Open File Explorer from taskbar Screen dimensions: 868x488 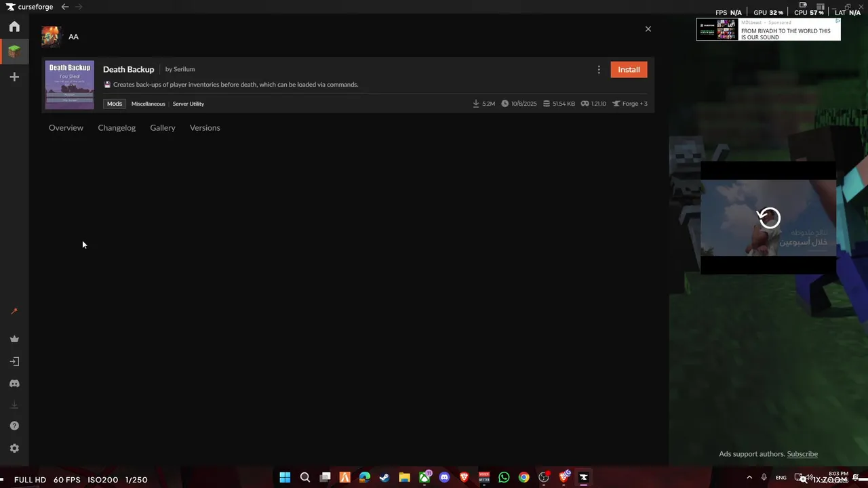tap(404, 477)
